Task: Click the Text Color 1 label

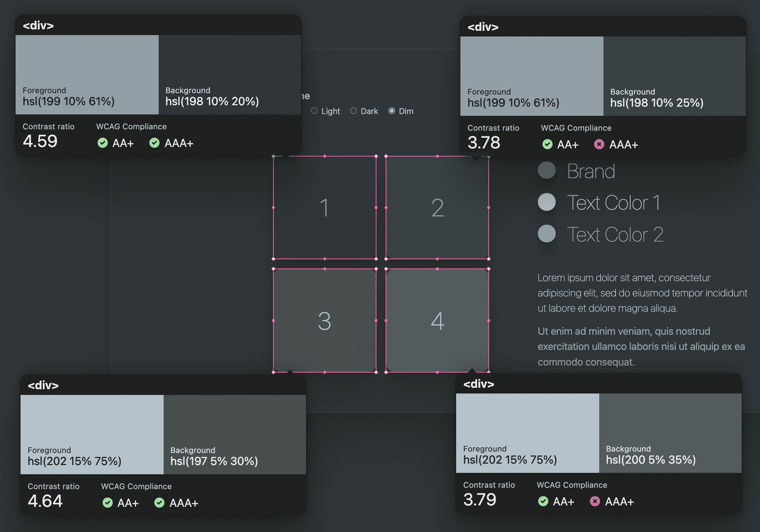Action: [x=614, y=202]
